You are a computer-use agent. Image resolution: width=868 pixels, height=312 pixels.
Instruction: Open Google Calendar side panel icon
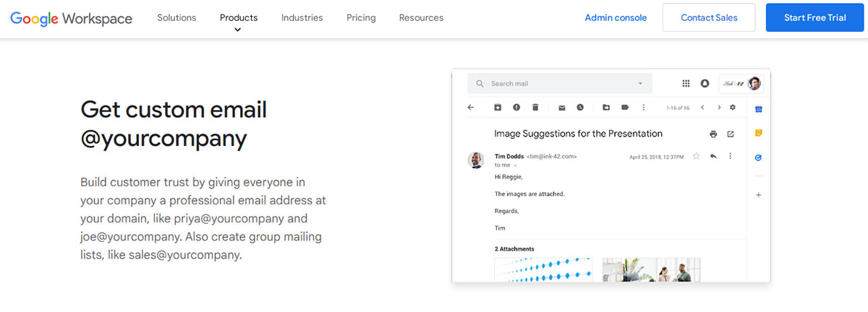click(759, 110)
